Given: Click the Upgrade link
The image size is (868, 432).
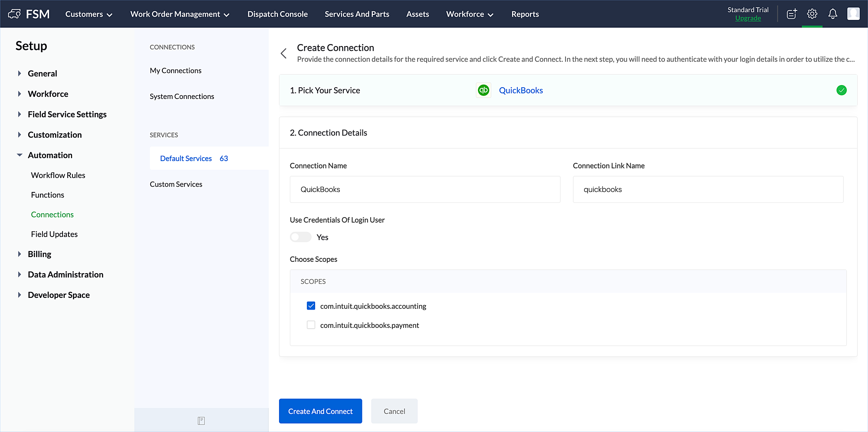Looking at the screenshot, I should (x=748, y=18).
